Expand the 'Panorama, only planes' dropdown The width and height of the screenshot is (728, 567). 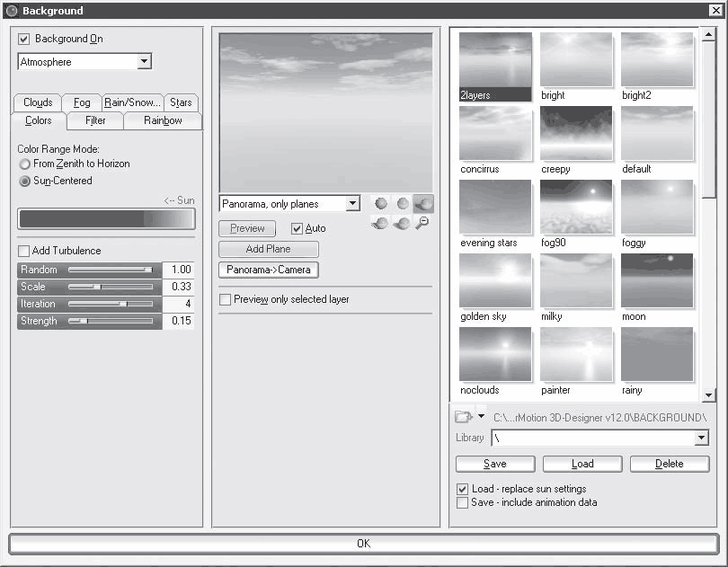click(352, 204)
